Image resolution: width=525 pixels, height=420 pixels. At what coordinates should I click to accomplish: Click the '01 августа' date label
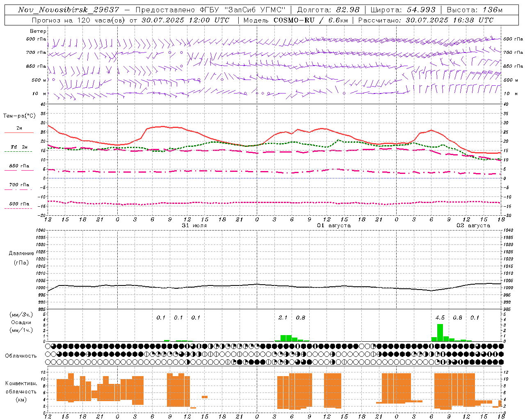point(333,226)
